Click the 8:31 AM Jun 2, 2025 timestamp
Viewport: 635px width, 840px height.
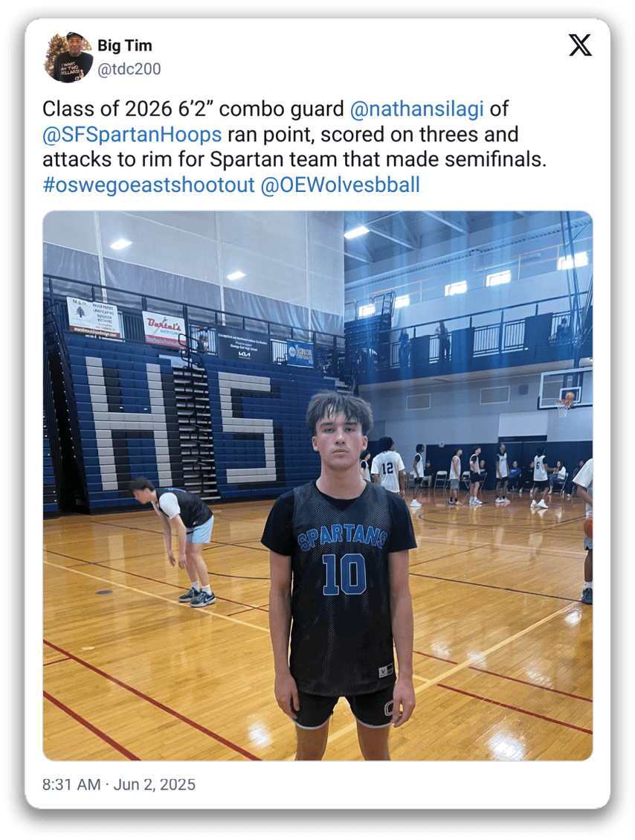119,784
